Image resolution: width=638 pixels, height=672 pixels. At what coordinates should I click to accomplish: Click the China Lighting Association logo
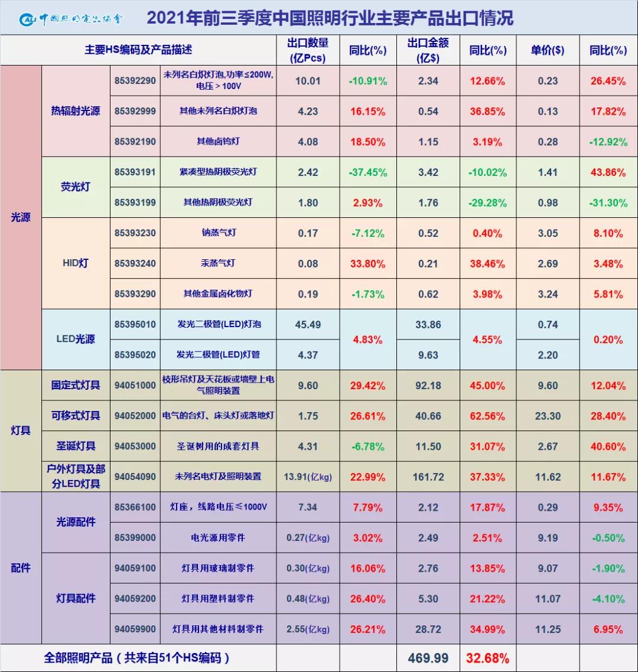click(71, 19)
